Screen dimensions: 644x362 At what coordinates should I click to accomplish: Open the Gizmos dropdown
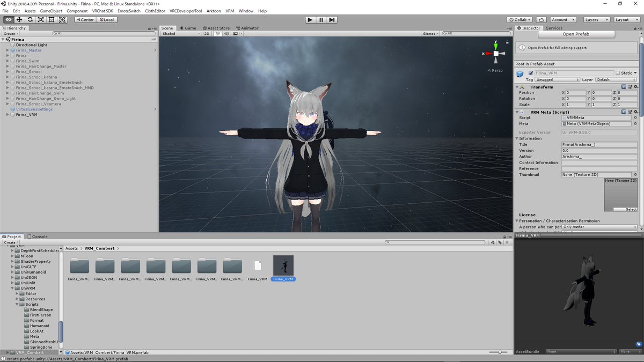(431, 33)
